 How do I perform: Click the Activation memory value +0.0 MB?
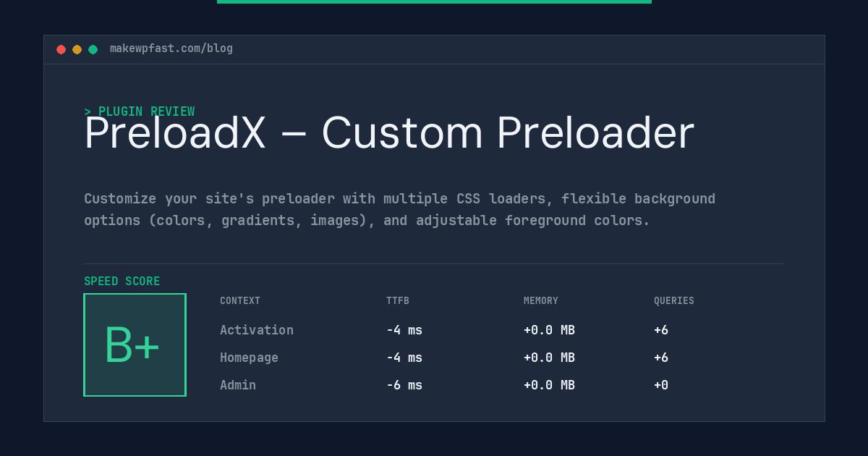550,330
